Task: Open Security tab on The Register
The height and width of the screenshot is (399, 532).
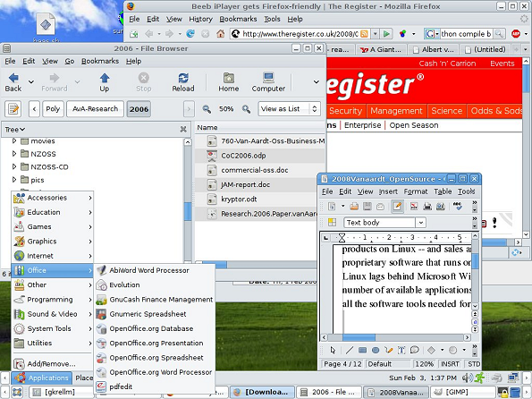Action: [x=345, y=111]
